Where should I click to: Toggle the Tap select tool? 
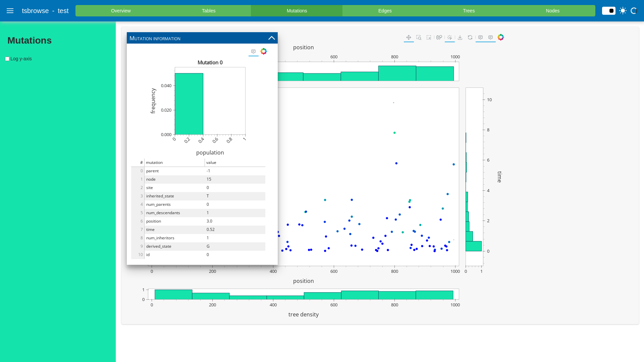[x=449, y=38]
